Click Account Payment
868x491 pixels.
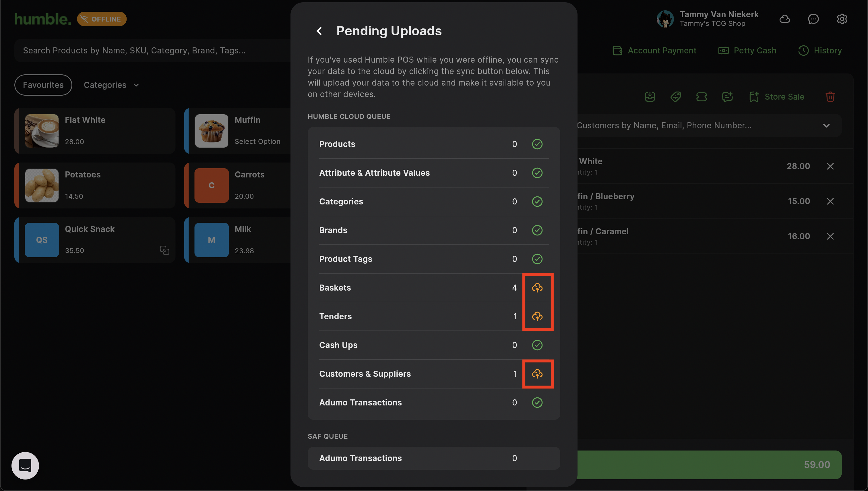point(654,51)
